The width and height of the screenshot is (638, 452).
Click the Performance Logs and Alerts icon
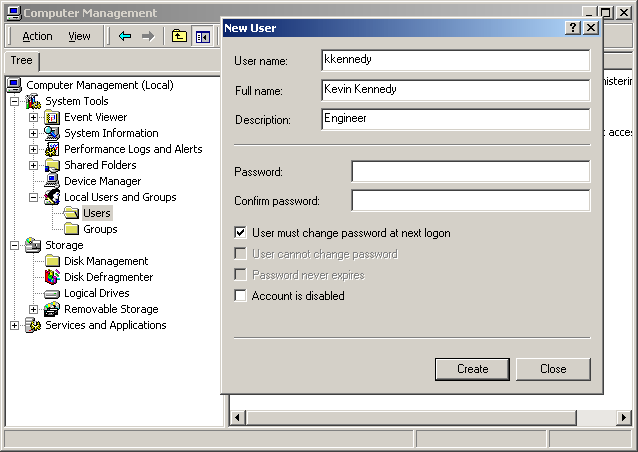(x=52, y=149)
